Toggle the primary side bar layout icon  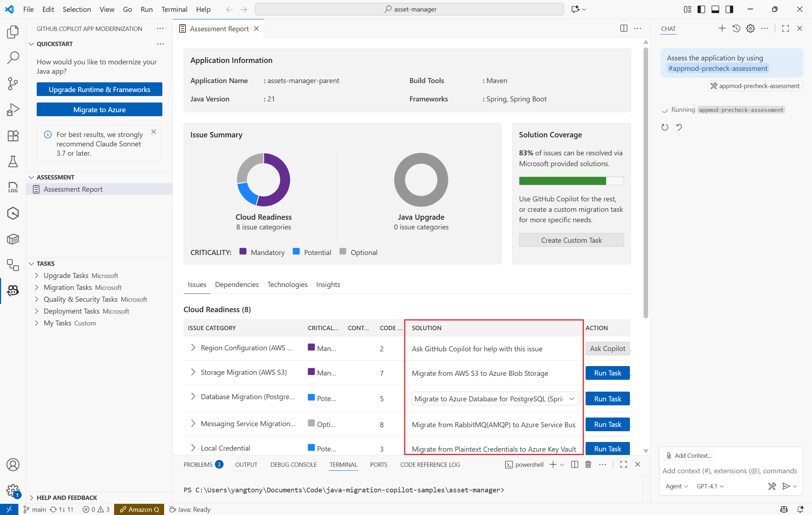click(x=701, y=9)
